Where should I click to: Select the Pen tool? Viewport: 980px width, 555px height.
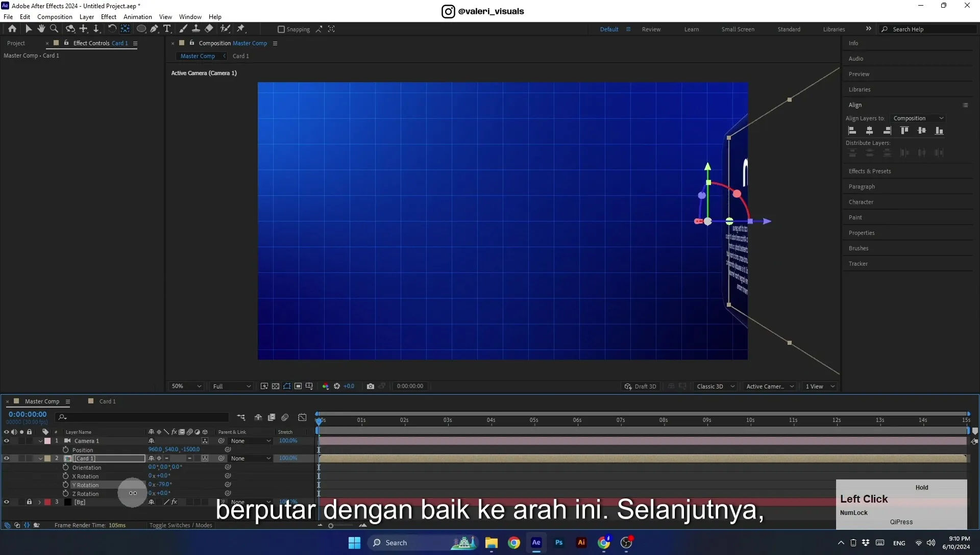click(154, 29)
